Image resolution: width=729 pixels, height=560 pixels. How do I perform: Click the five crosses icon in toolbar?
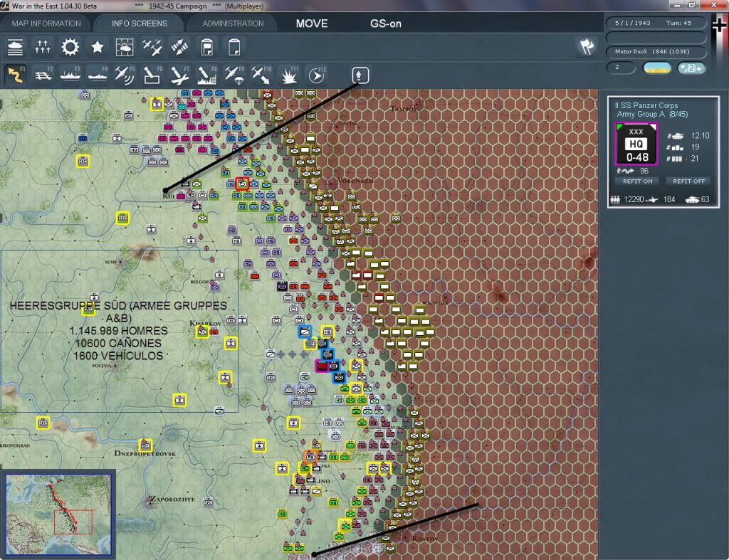(42, 47)
